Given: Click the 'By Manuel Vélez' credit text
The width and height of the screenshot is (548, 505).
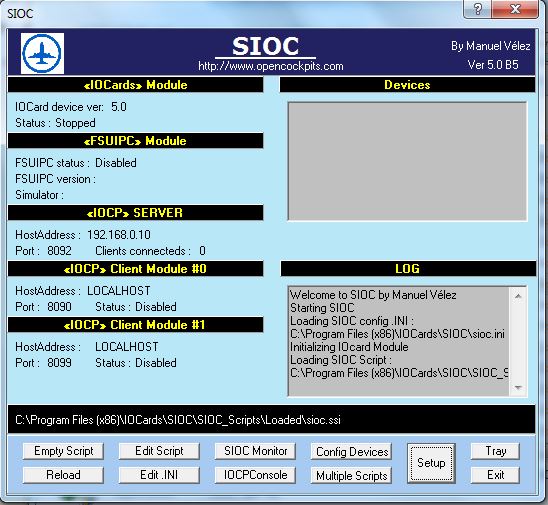Looking at the screenshot, I should [x=491, y=46].
